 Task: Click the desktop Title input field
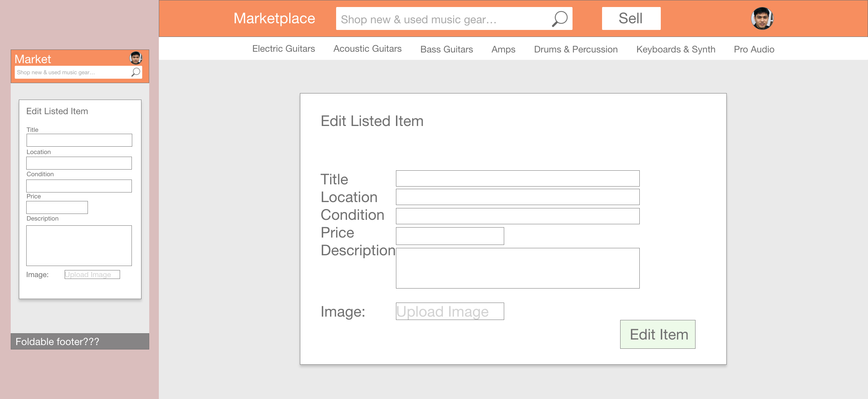click(x=517, y=178)
